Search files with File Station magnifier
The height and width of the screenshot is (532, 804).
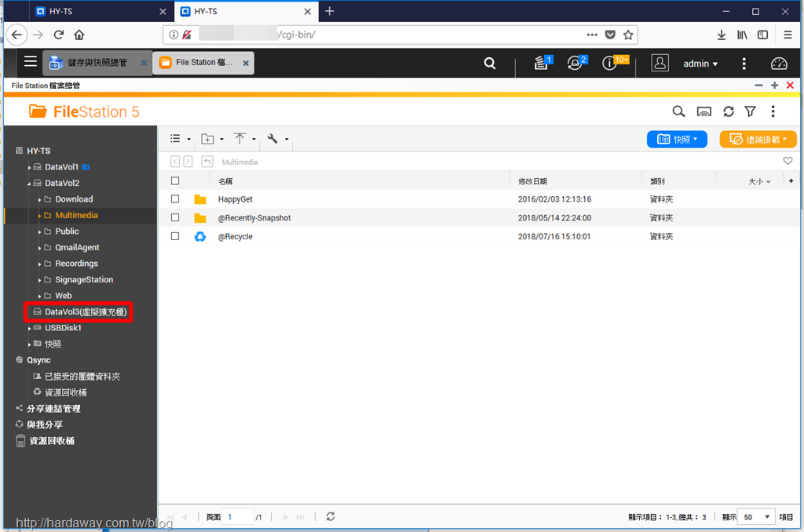point(678,111)
